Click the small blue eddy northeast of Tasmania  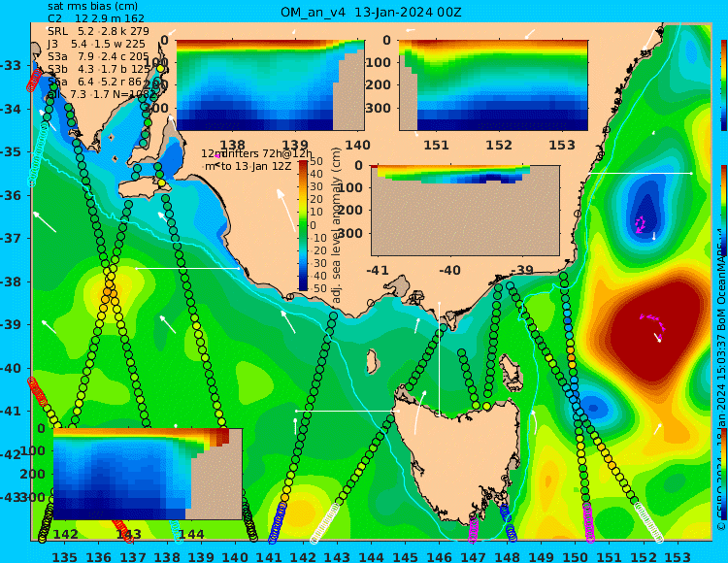point(594,409)
